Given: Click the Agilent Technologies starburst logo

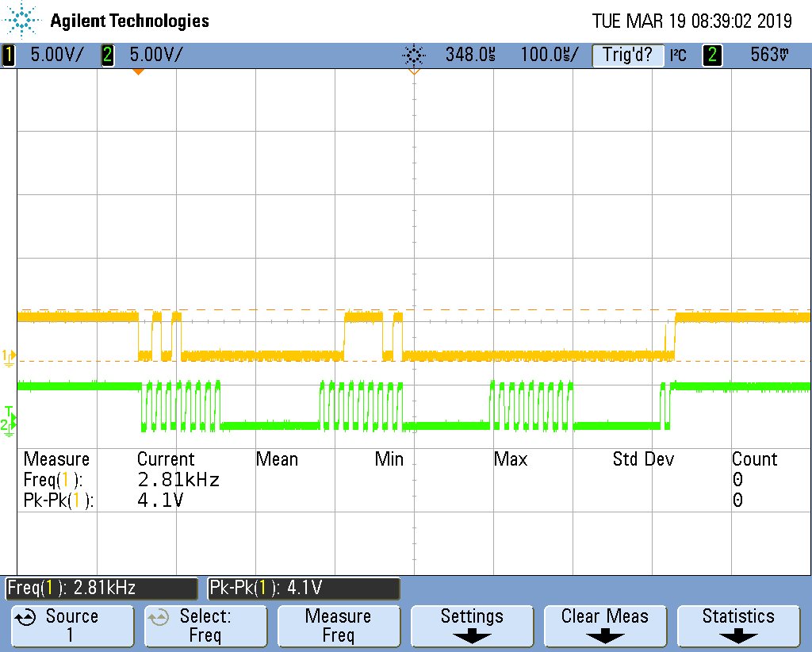Looking at the screenshot, I should (x=21, y=21).
